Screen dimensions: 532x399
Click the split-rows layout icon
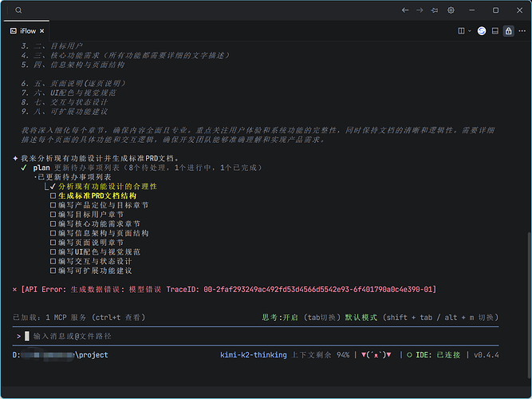point(495,31)
